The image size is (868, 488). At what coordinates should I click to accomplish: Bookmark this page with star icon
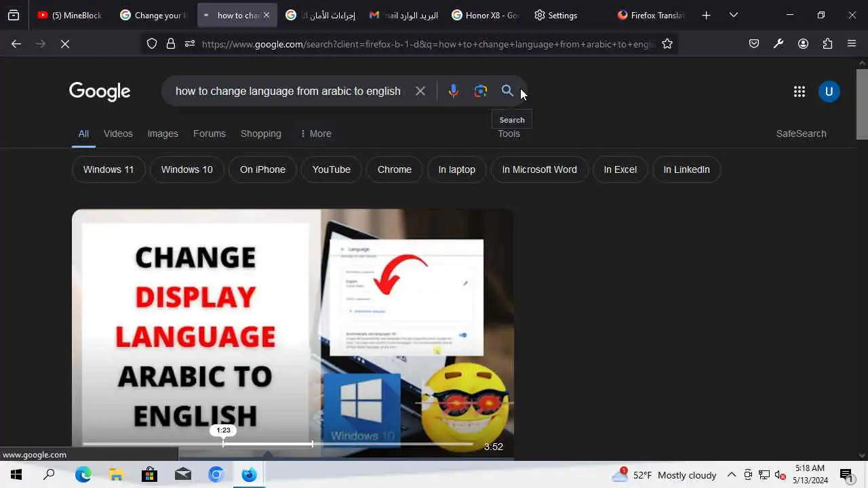667,44
